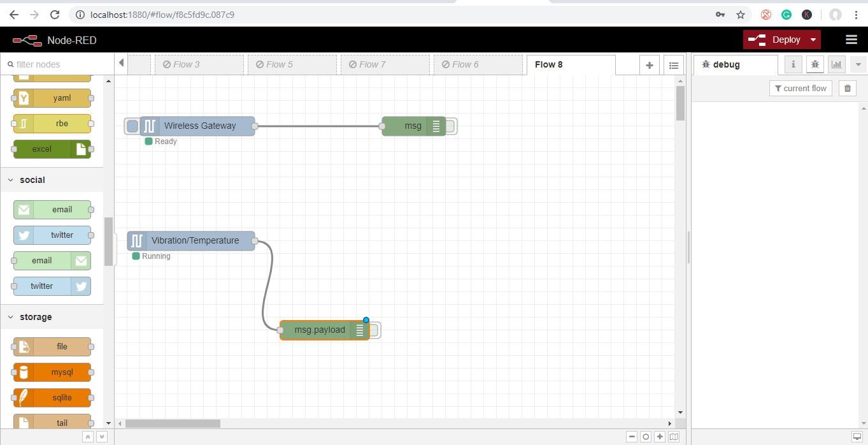Viewport: 868px width, 445px height.
Task: Select the Wireless Gateway node on the canvas
Action: (x=197, y=126)
